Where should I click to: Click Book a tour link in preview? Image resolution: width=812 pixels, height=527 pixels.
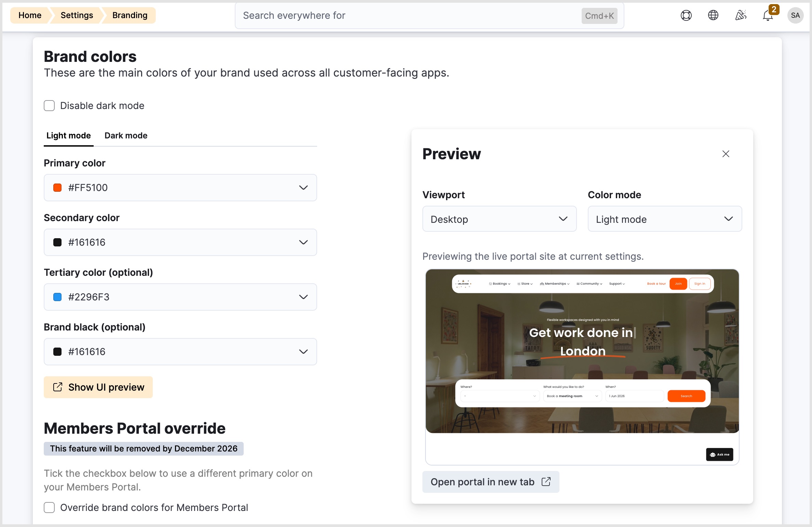(x=656, y=284)
